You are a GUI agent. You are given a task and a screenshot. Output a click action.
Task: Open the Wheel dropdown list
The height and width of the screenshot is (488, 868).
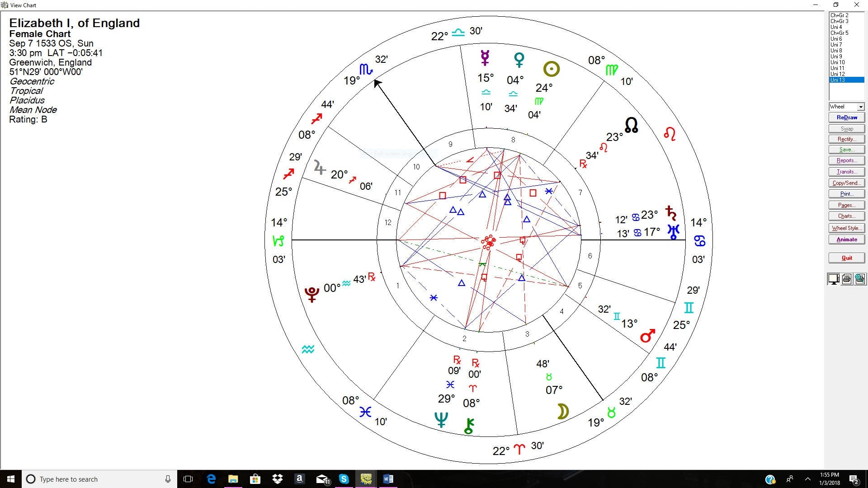point(861,107)
